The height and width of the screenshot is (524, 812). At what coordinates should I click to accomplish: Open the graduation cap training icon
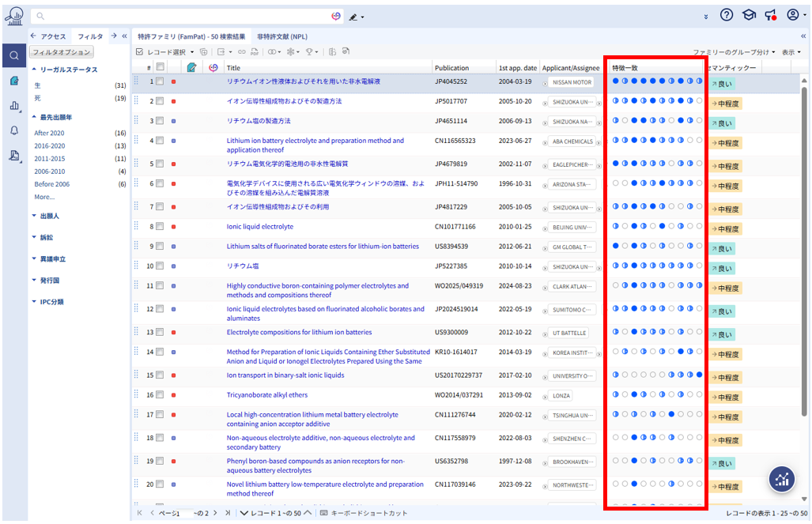(x=749, y=15)
